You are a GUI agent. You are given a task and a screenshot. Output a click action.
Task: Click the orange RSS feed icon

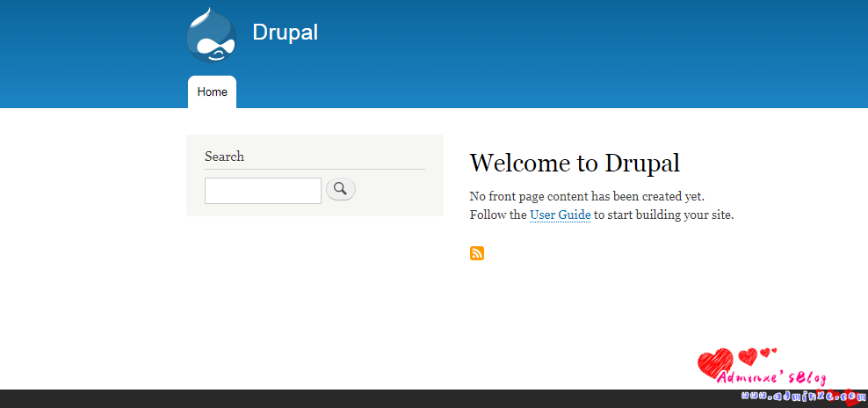477,253
